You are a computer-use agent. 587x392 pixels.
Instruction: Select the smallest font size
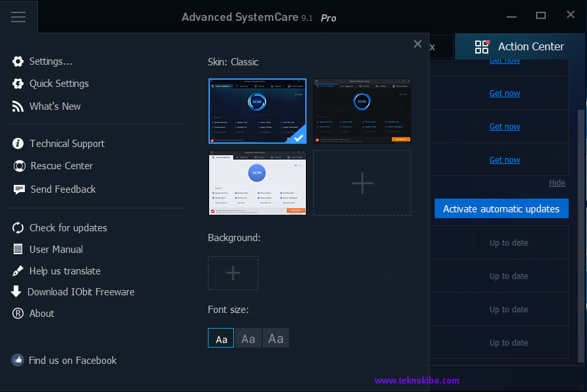(x=220, y=338)
